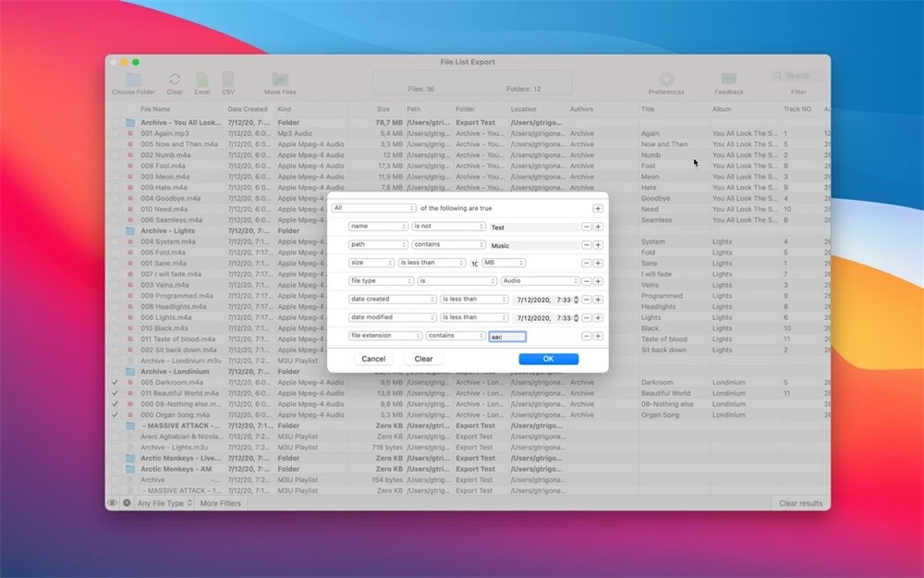Remove the file extension rule via minus
Viewport: 924px width, 578px height.
pyautogui.click(x=587, y=337)
